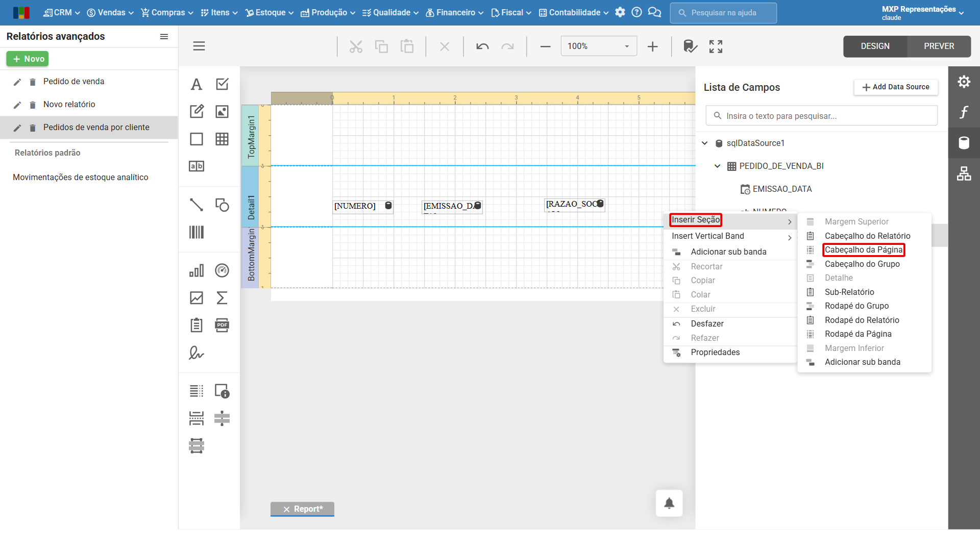Collapse the sqlDataSource1 node
This screenshot has width=980, height=551.
coord(705,143)
